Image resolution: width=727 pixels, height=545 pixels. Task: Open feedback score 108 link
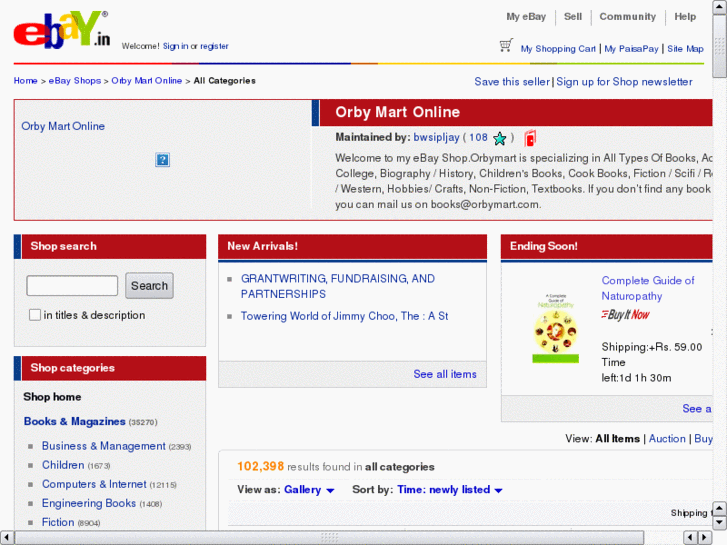click(x=478, y=137)
